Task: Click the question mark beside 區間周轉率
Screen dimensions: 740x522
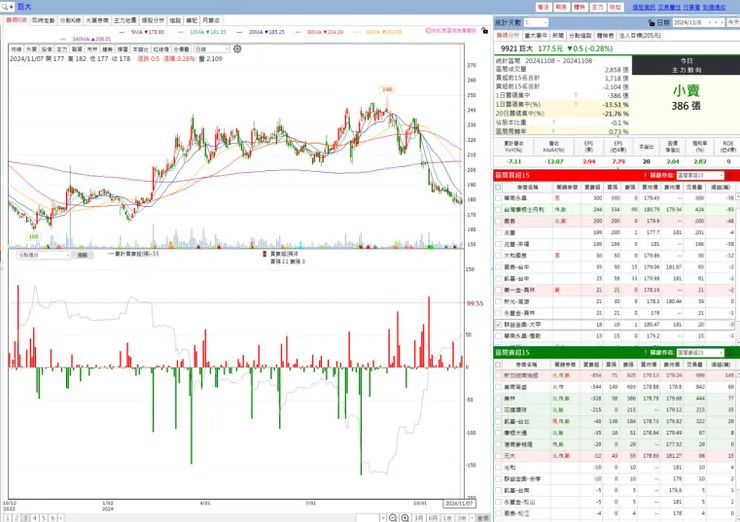Action: tap(553, 131)
